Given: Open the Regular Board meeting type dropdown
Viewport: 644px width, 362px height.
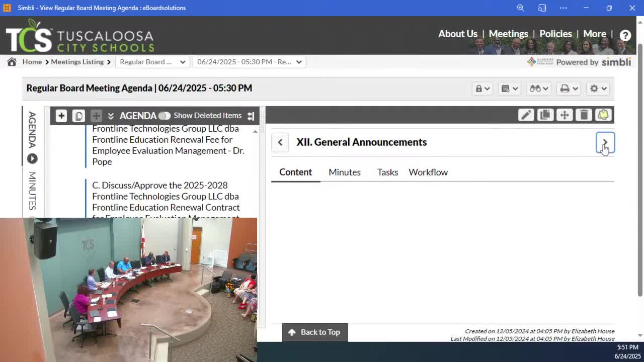Looking at the screenshot, I should click(152, 62).
